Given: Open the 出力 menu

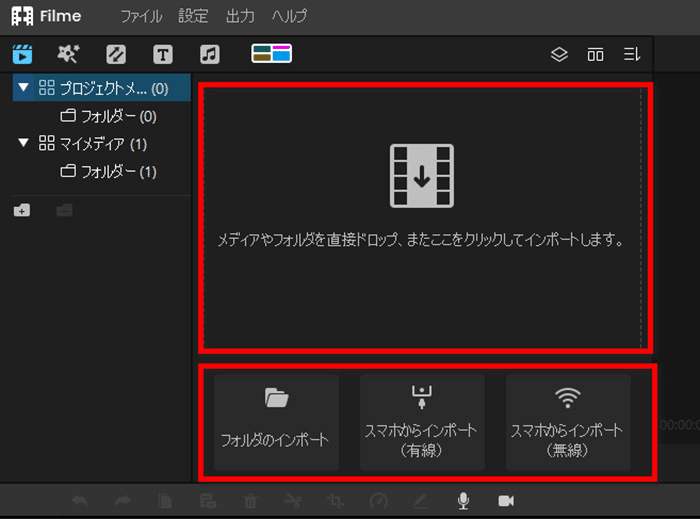Looking at the screenshot, I should [240, 17].
